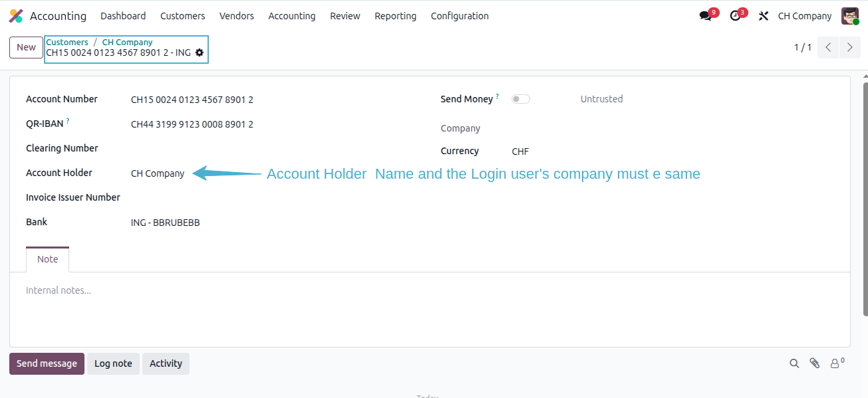
Task: Go to the previous record arrow
Action: click(828, 47)
